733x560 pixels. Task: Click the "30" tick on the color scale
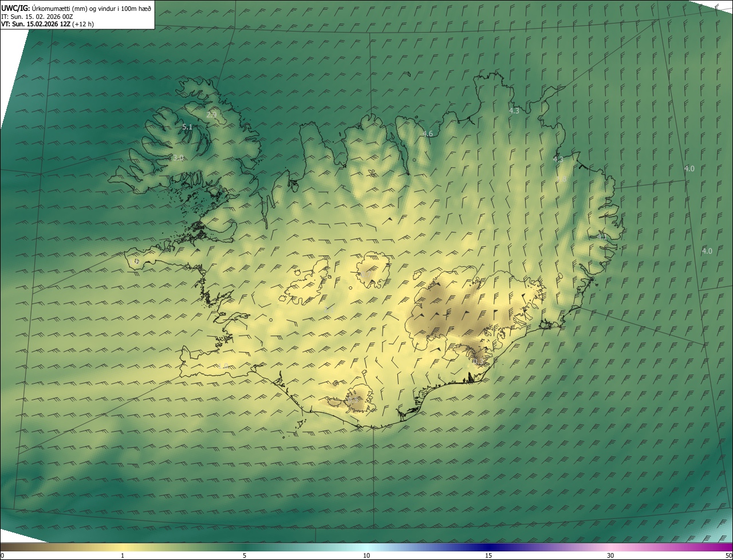(x=610, y=555)
